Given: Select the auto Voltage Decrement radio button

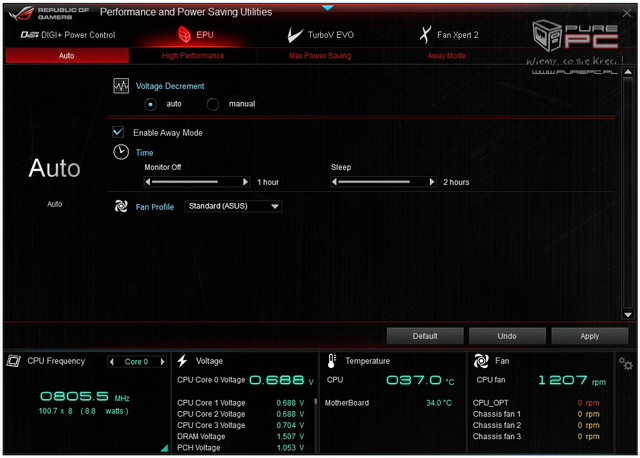Looking at the screenshot, I should 150,104.
